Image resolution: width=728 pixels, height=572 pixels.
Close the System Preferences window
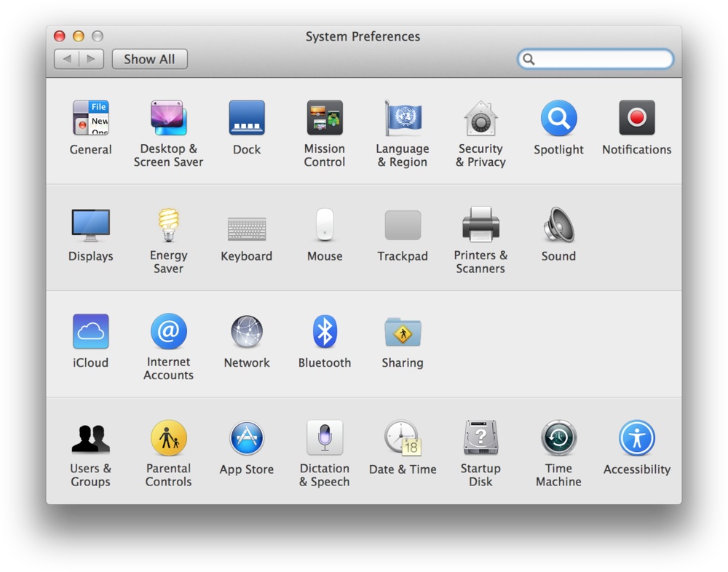[60, 36]
